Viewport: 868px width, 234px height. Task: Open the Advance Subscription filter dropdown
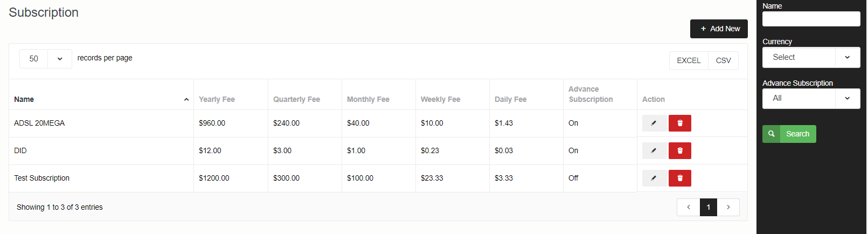tap(811, 98)
